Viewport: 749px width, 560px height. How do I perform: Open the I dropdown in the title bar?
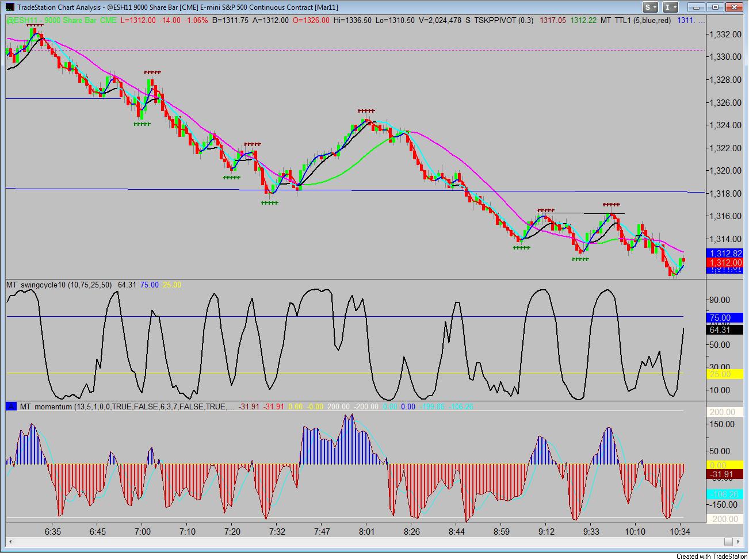(670, 7)
